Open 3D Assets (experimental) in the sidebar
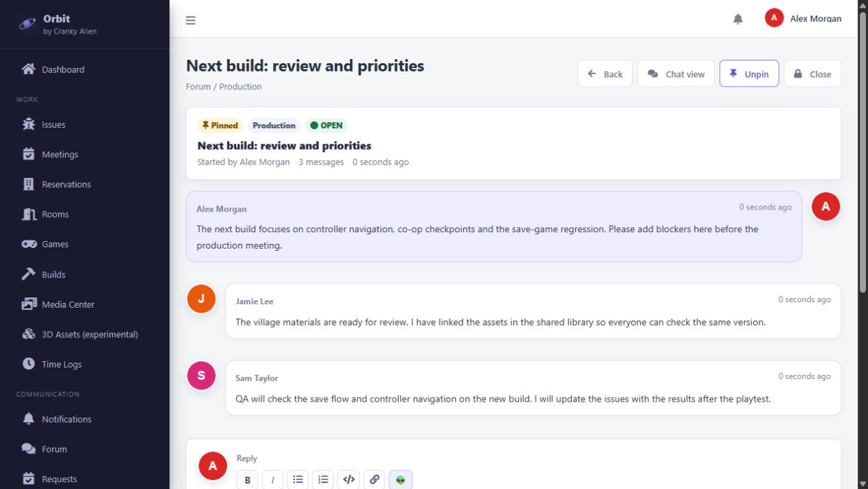 [x=84, y=334]
